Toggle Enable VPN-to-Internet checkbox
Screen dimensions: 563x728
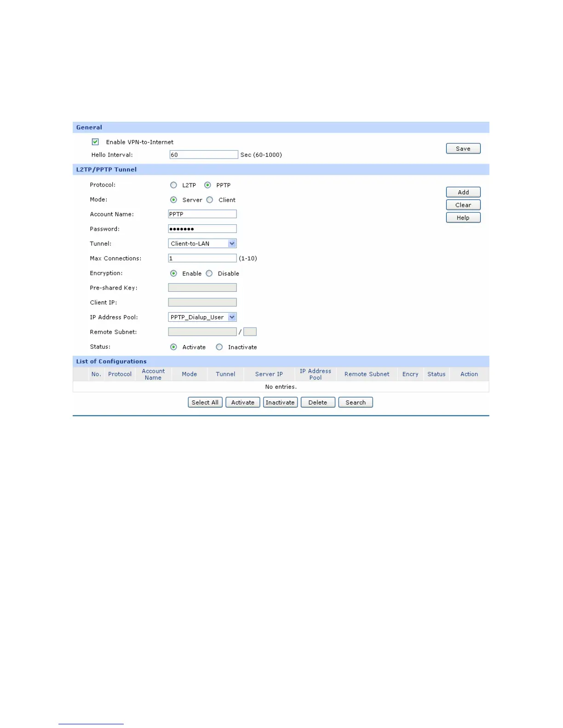pos(95,142)
